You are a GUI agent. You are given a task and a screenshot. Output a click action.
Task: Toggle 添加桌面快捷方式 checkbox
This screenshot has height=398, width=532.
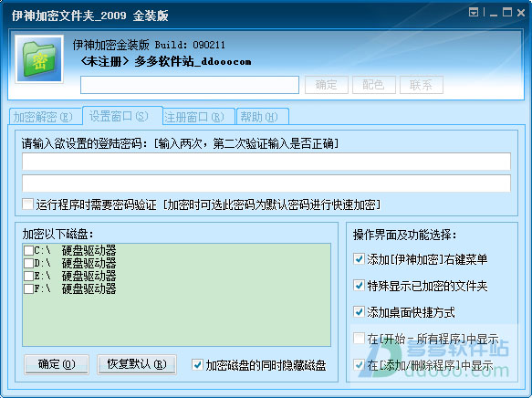coord(359,312)
